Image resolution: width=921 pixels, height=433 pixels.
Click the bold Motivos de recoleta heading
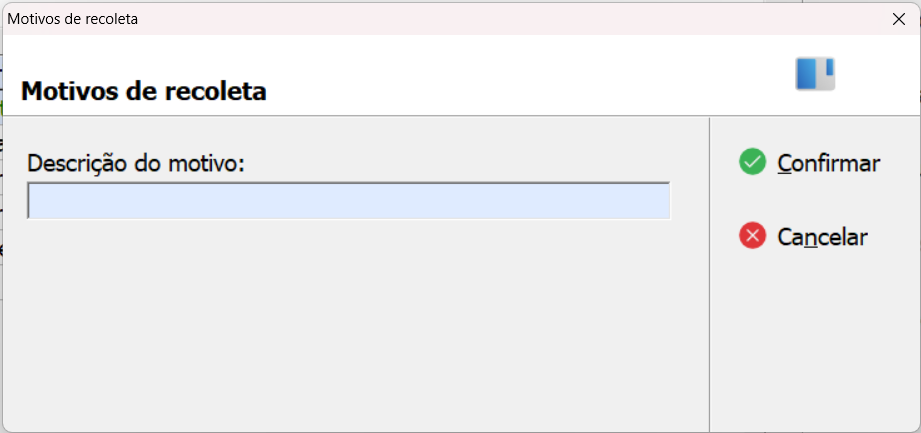click(143, 92)
